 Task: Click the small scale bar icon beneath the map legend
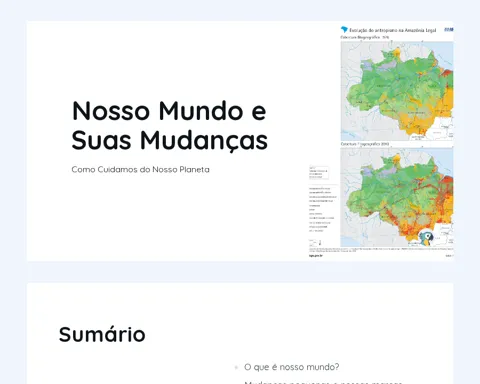(x=315, y=243)
